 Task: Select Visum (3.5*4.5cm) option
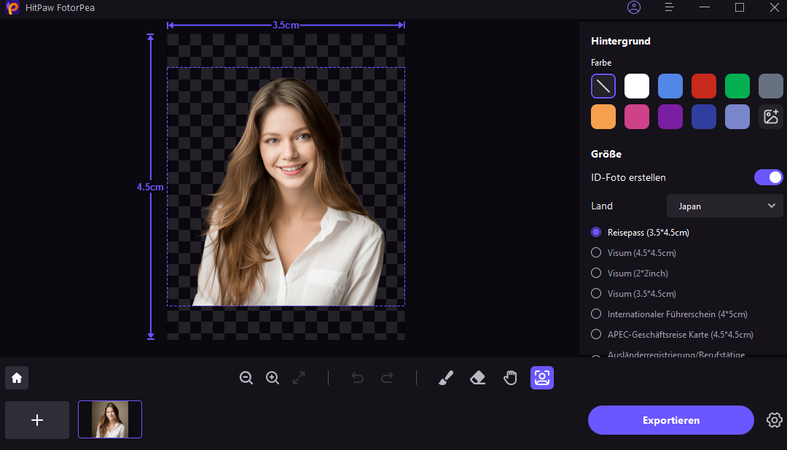(633, 293)
